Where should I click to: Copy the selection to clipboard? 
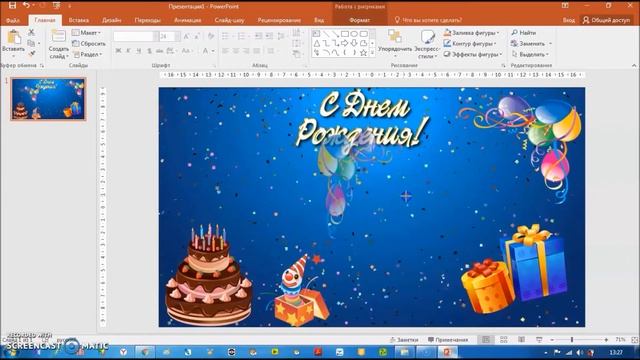(x=31, y=43)
